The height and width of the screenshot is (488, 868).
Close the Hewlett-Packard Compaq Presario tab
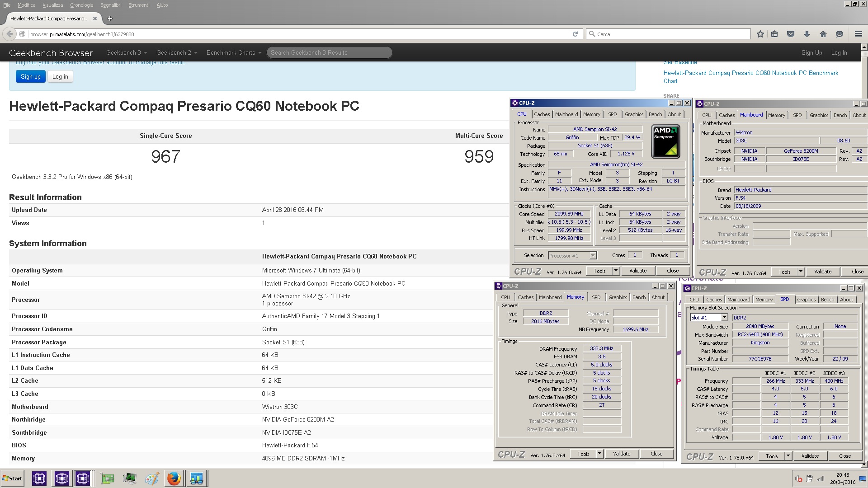click(x=95, y=19)
